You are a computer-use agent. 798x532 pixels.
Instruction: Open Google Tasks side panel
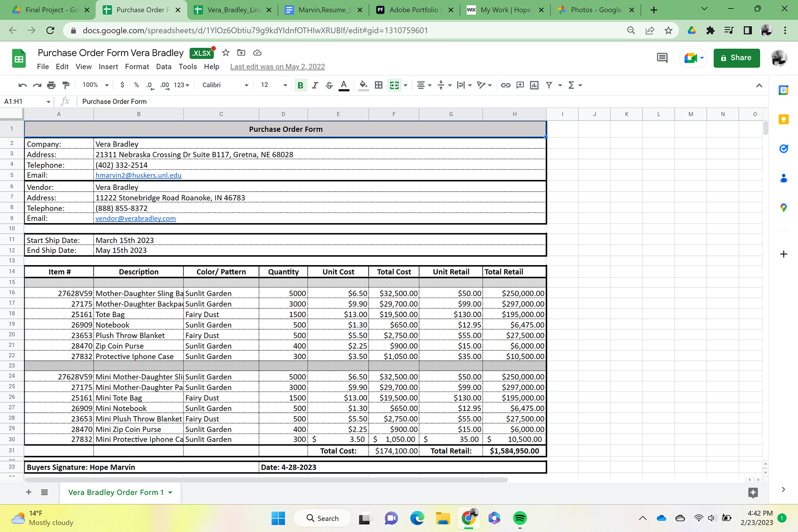[783, 149]
